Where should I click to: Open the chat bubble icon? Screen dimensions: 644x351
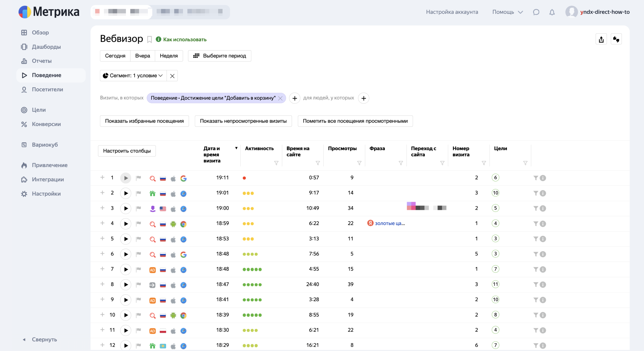point(536,12)
